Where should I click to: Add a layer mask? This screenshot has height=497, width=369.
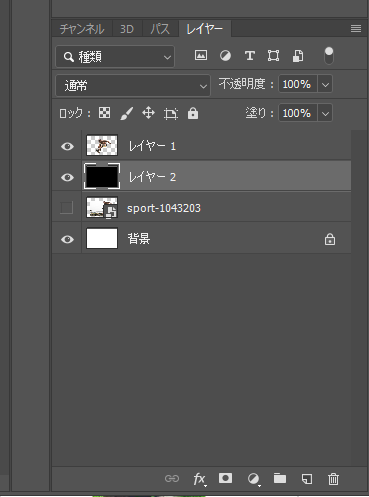tap(225, 478)
